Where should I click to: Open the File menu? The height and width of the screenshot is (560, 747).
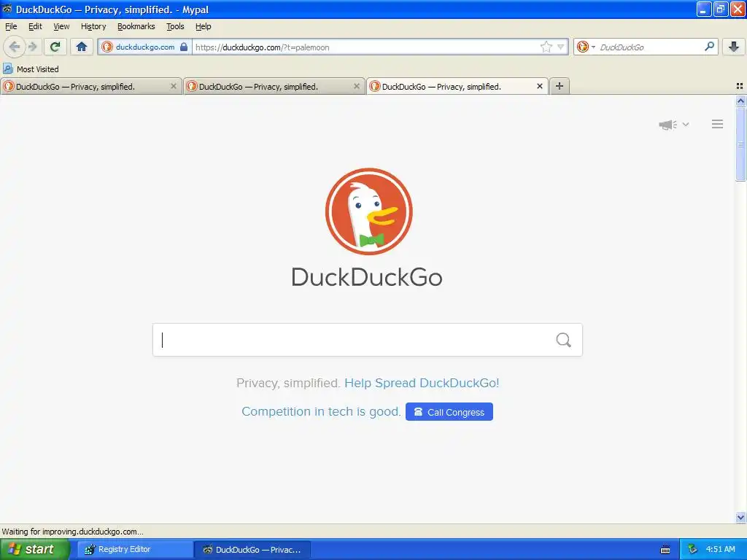[11, 26]
